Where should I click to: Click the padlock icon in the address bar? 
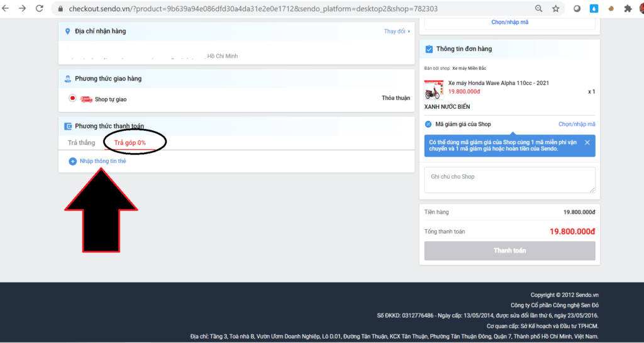pos(60,9)
